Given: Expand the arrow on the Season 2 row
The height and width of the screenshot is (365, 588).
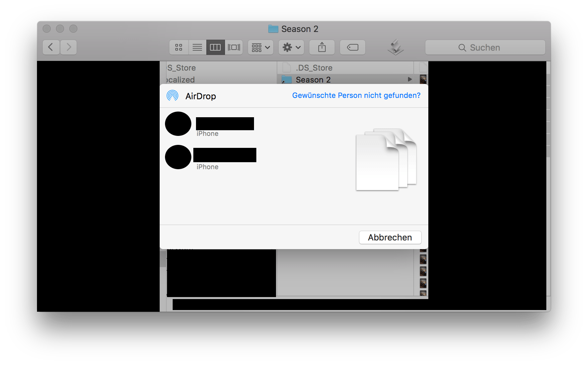Looking at the screenshot, I should point(410,79).
